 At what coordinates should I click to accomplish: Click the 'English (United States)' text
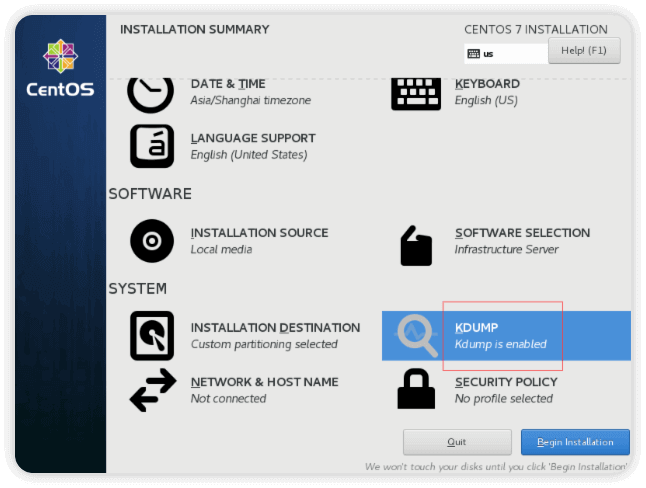[x=249, y=155]
